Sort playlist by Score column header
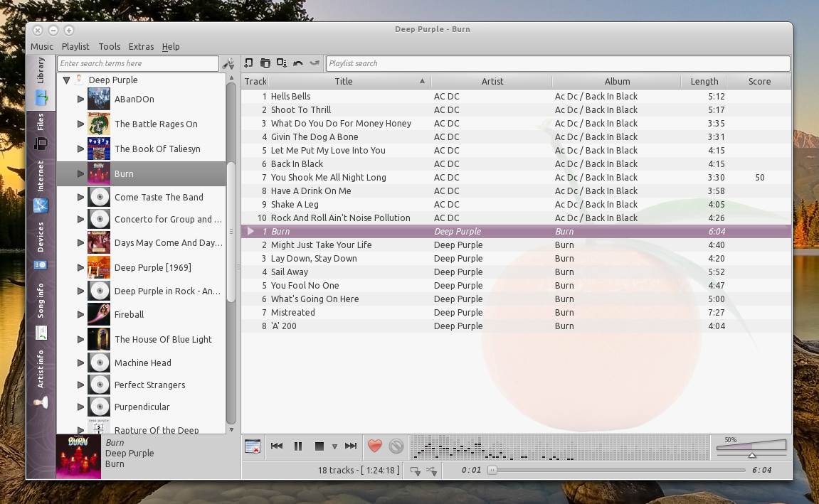This screenshot has height=504, width=819. click(x=759, y=81)
